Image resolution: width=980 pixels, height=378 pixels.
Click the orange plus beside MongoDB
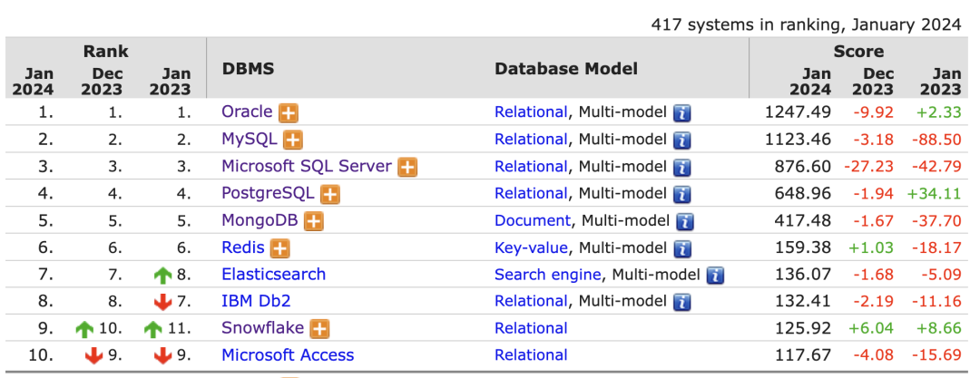(x=314, y=221)
